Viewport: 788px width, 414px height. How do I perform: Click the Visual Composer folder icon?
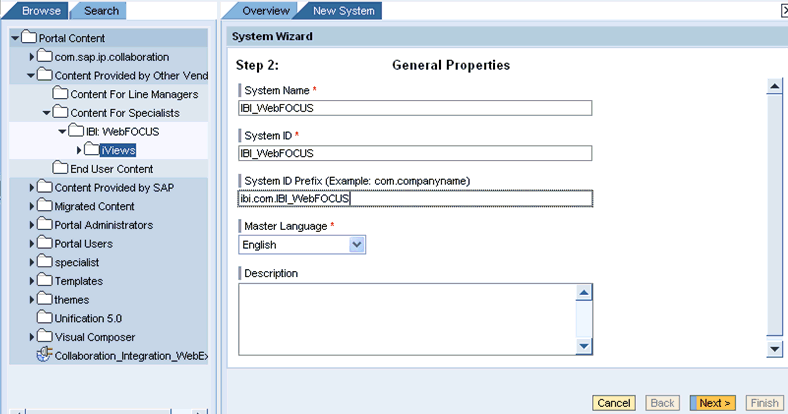pos(44,337)
